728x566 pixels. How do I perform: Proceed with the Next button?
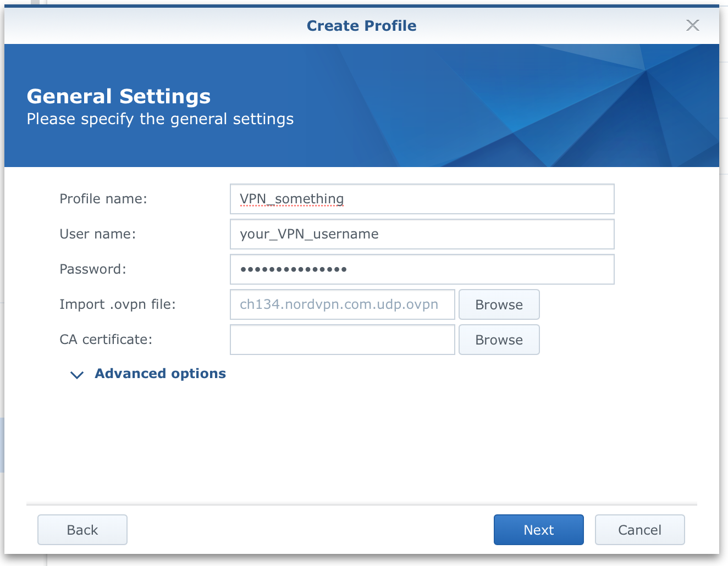(539, 530)
